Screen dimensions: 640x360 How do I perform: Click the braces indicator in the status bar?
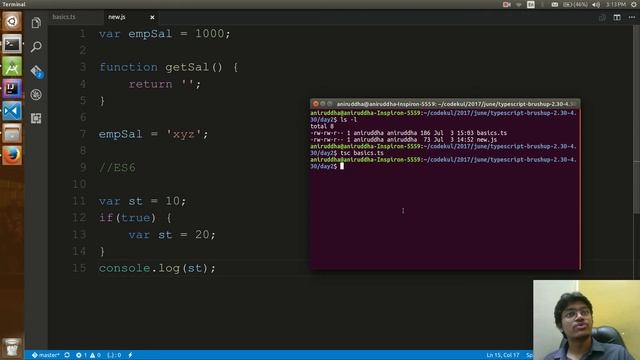[x=114, y=355]
